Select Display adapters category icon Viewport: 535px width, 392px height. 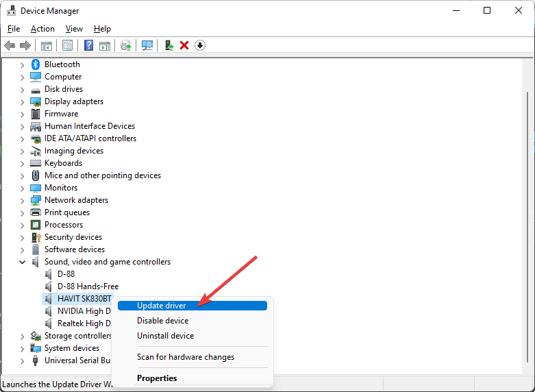point(36,101)
